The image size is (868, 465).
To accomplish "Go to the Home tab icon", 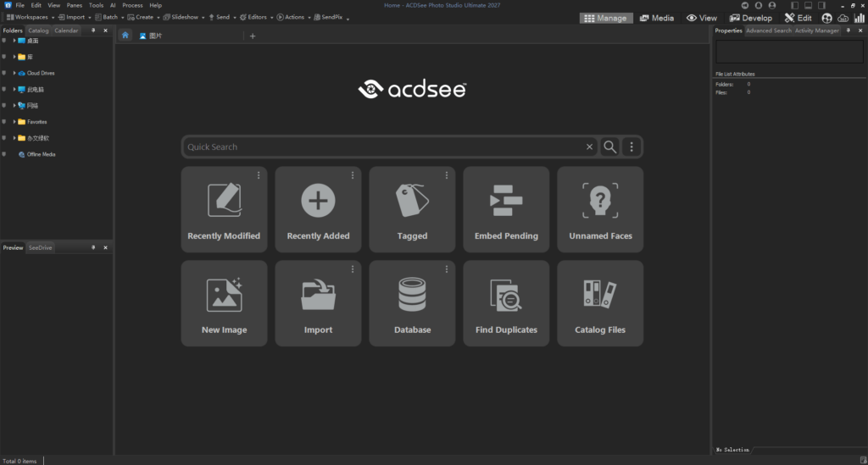I will pyautogui.click(x=125, y=36).
